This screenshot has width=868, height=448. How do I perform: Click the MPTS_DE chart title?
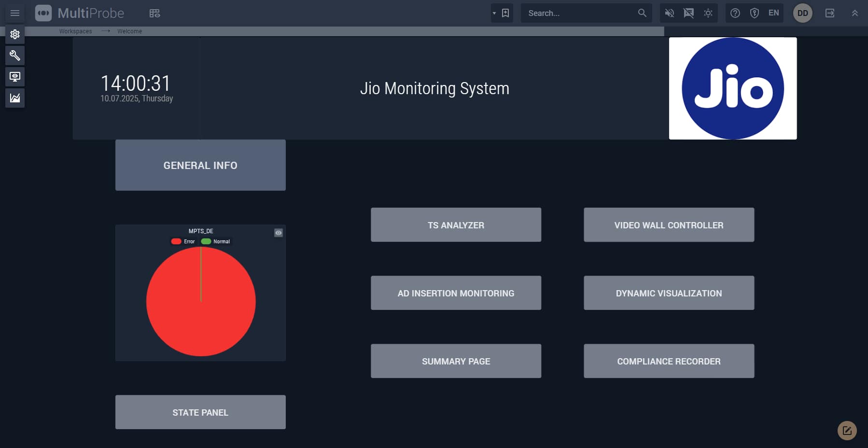coord(201,231)
